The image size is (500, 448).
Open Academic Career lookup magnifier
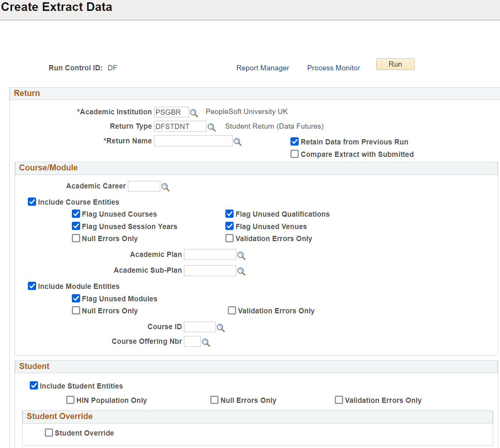point(166,187)
